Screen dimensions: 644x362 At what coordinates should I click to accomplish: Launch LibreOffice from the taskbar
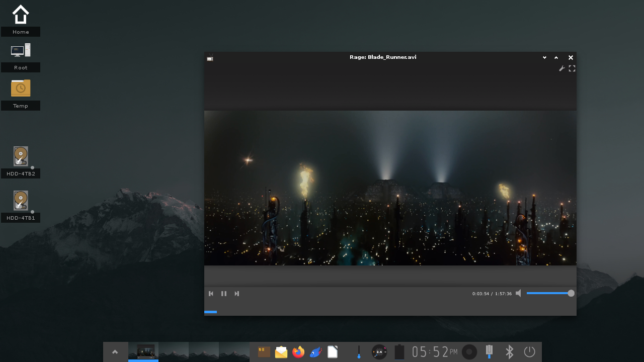tap(332, 352)
